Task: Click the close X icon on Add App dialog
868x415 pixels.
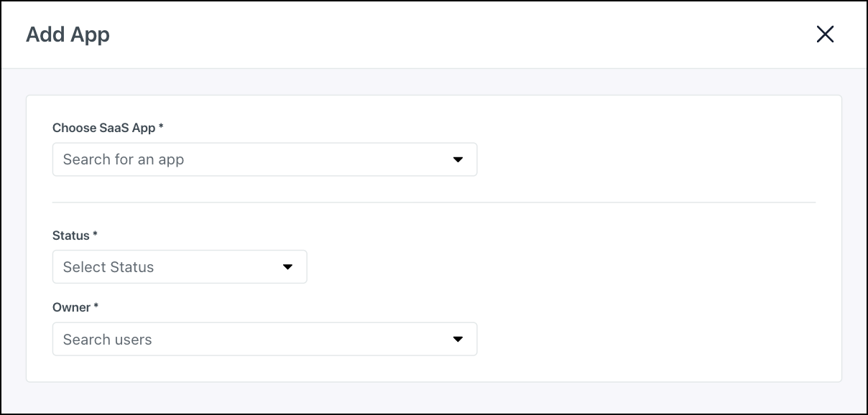Action: 826,34
